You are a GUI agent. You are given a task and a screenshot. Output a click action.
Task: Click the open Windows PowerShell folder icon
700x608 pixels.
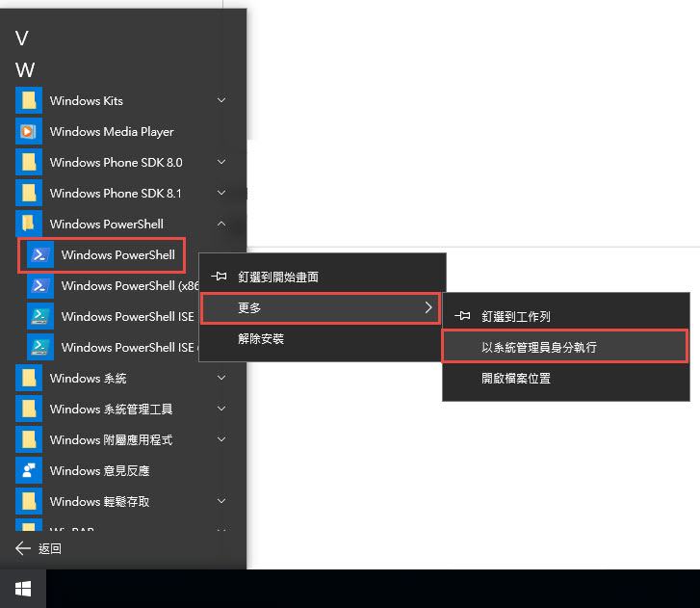[x=29, y=224]
